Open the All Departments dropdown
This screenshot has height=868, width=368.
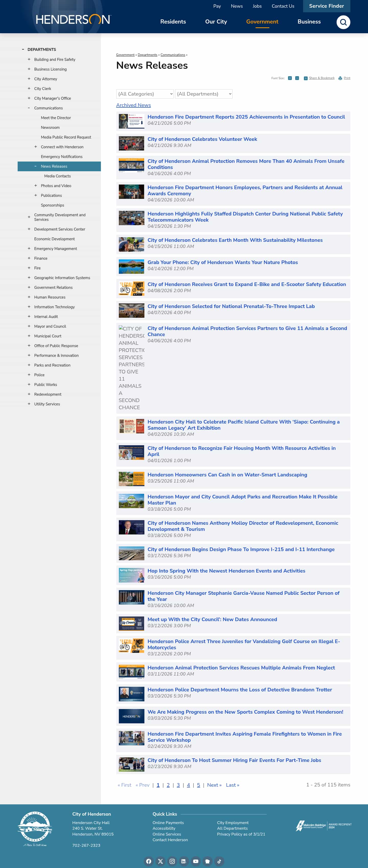[203, 94]
